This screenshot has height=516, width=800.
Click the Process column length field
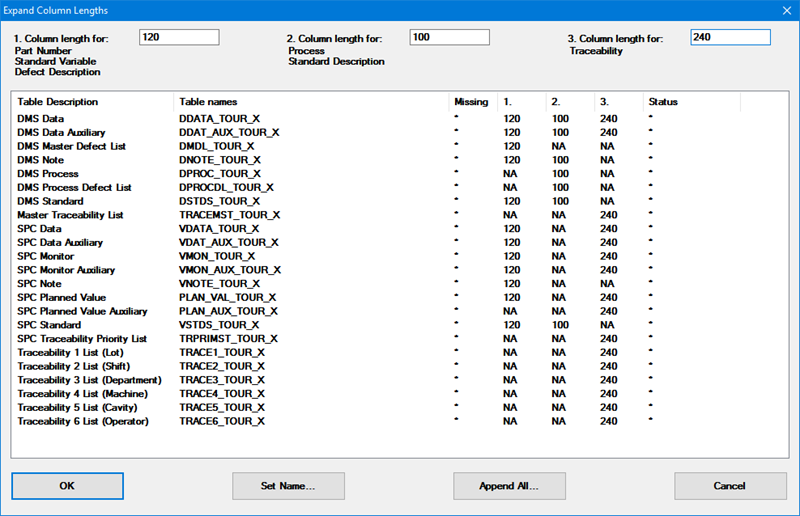coord(449,37)
